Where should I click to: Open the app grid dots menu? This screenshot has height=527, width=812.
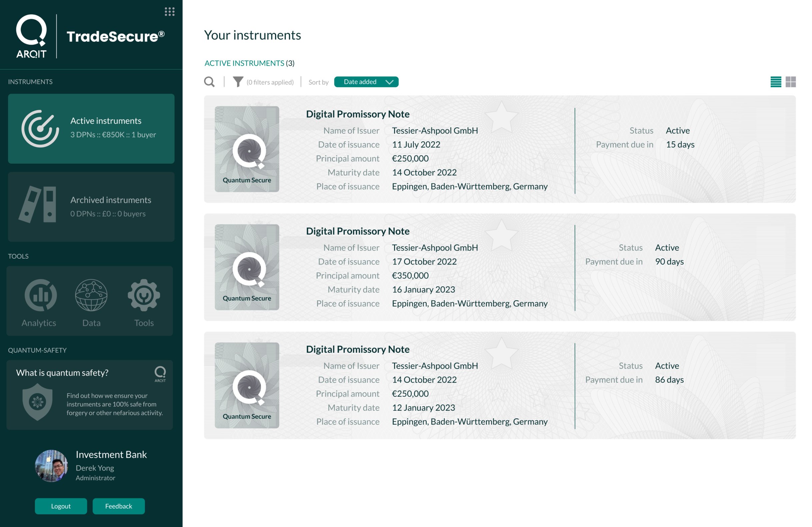(170, 12)
